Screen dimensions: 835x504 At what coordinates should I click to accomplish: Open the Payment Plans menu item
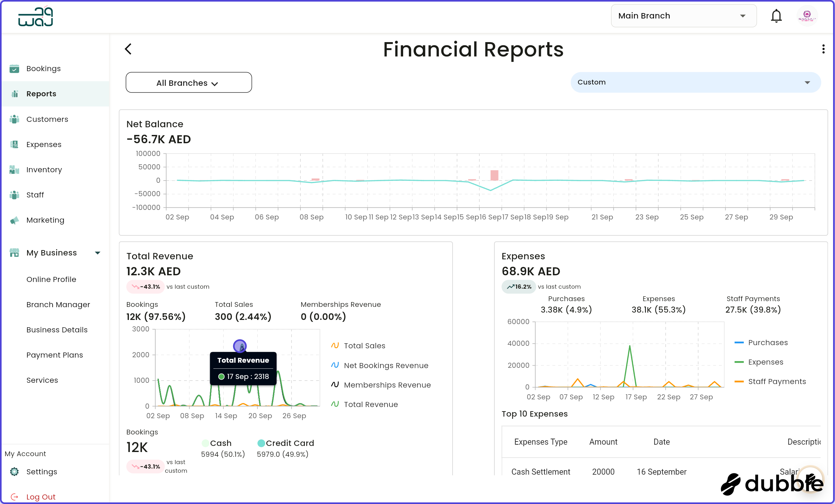click(x=55, y=355)
